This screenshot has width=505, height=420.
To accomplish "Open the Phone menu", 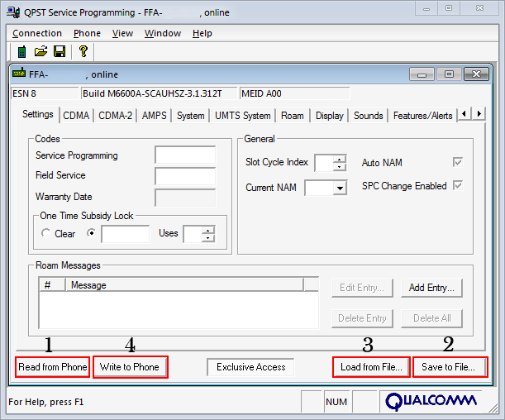I will [87, 33].
